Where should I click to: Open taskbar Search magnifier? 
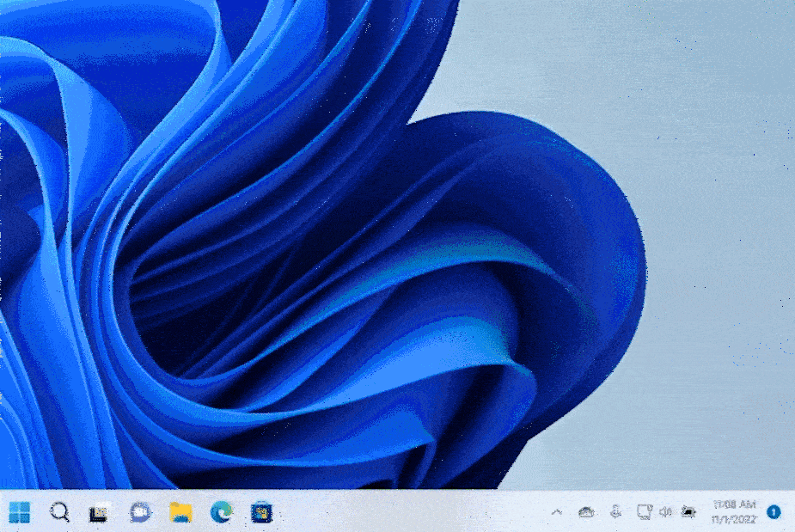(x=59, y=512)
